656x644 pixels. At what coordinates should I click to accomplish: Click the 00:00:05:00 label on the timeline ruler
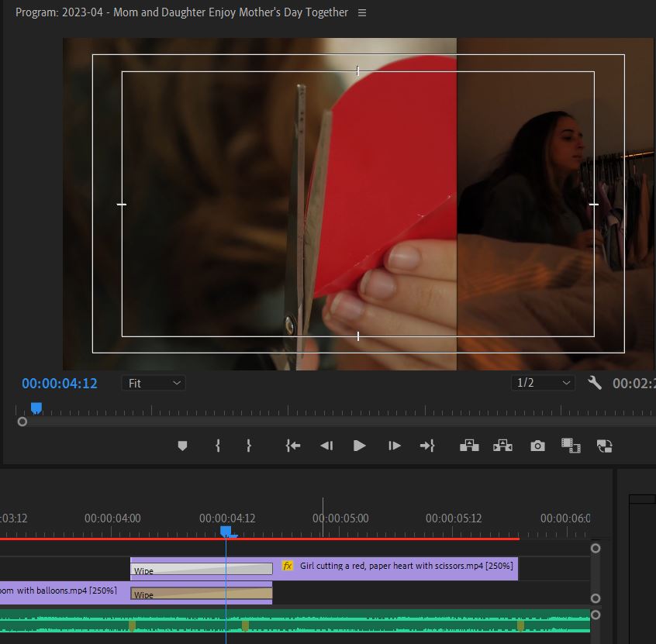(340, 518)
